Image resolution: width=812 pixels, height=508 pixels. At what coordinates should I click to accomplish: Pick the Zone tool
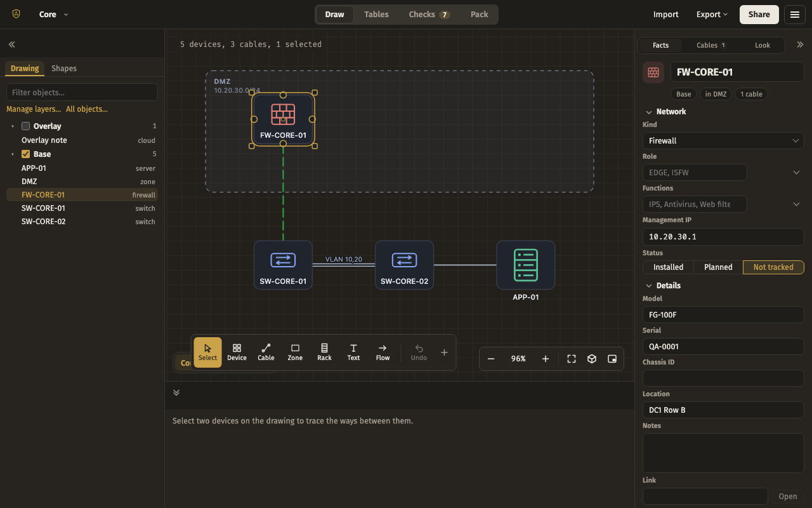pos(295,352)
